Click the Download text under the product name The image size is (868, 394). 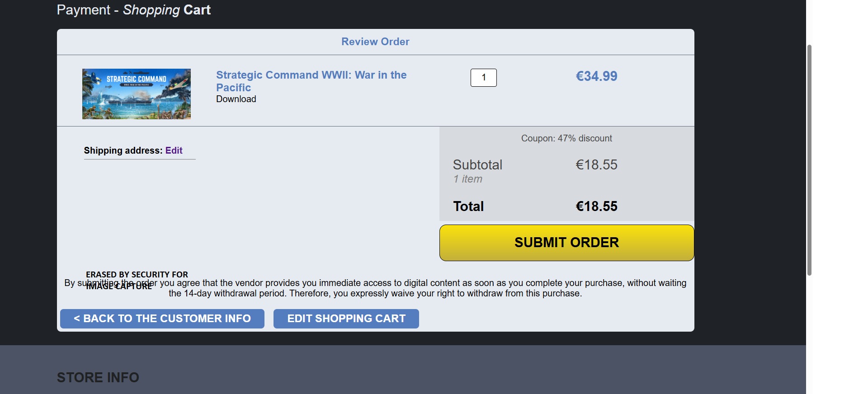(x=236, y=99)
